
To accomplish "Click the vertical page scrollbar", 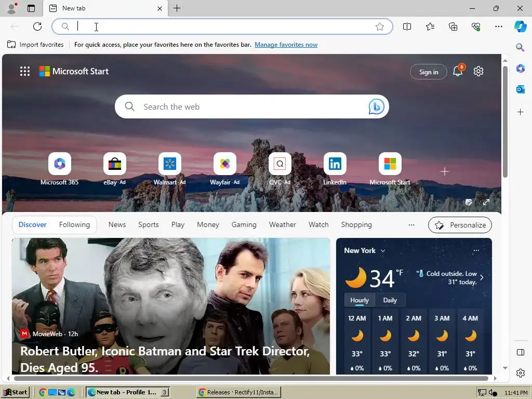I will 505,122.
